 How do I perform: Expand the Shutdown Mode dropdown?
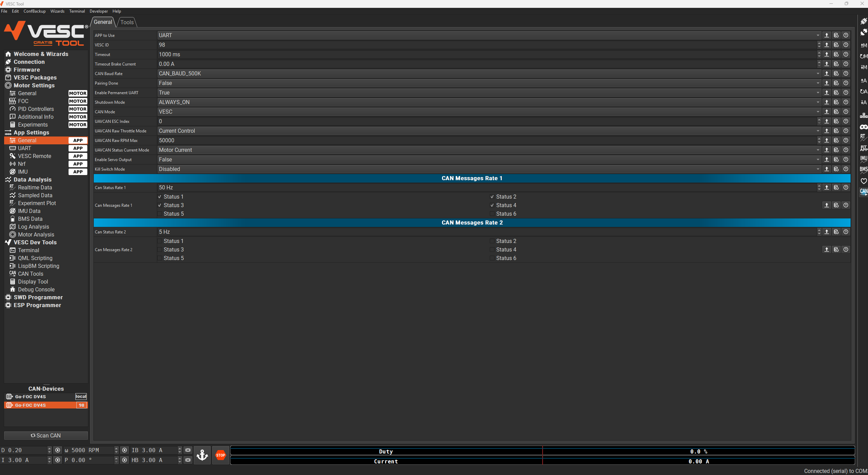coord(488,102)
